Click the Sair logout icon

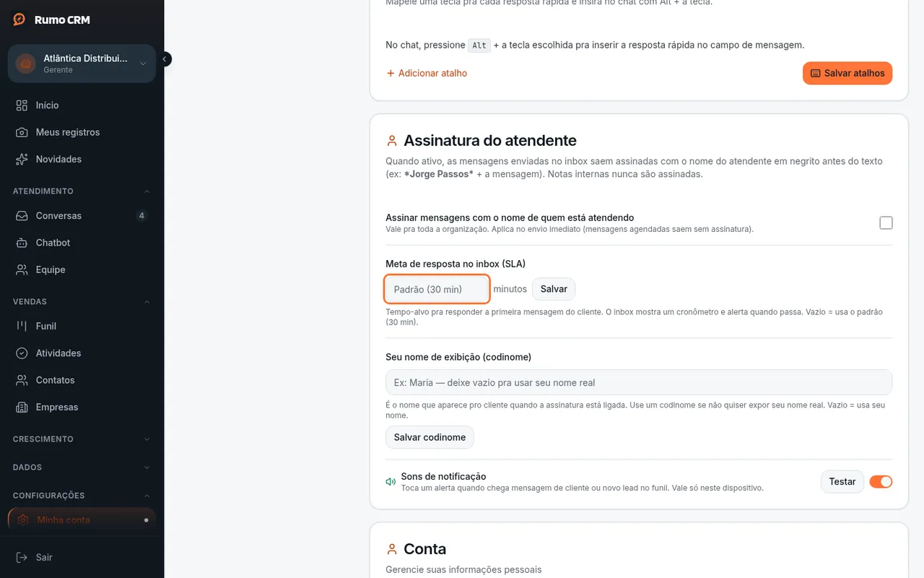click(x=22, y=557)
